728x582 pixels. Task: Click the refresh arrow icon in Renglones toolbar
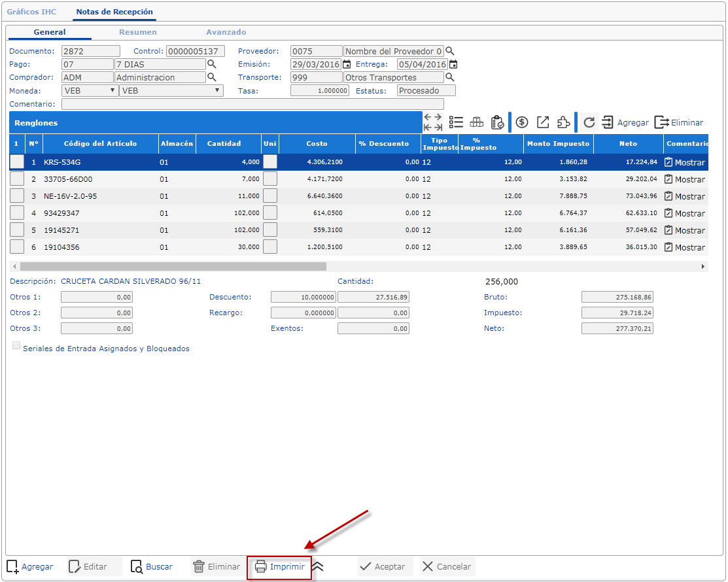pyautogui.click(x=589, y=122)
